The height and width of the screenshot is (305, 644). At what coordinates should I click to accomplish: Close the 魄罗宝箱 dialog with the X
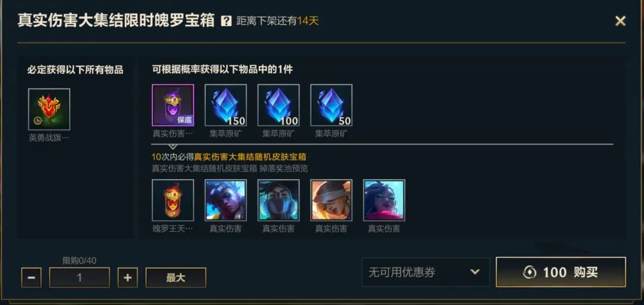tap(620, 21)
